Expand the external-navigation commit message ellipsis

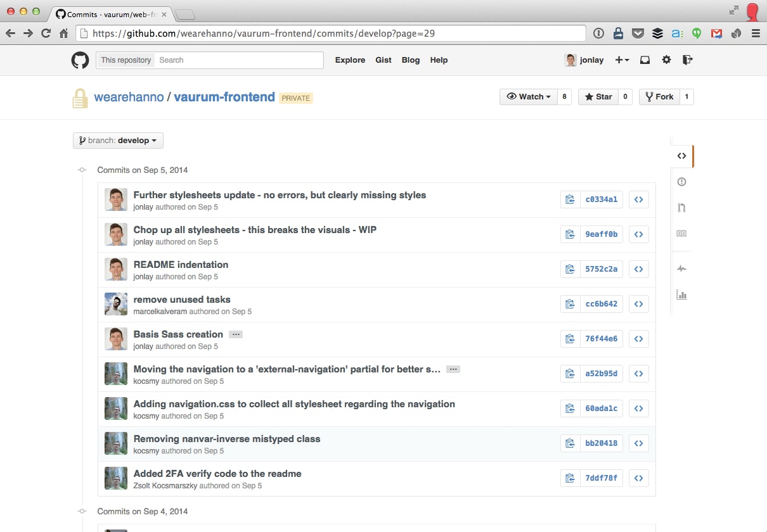[453, 369]
